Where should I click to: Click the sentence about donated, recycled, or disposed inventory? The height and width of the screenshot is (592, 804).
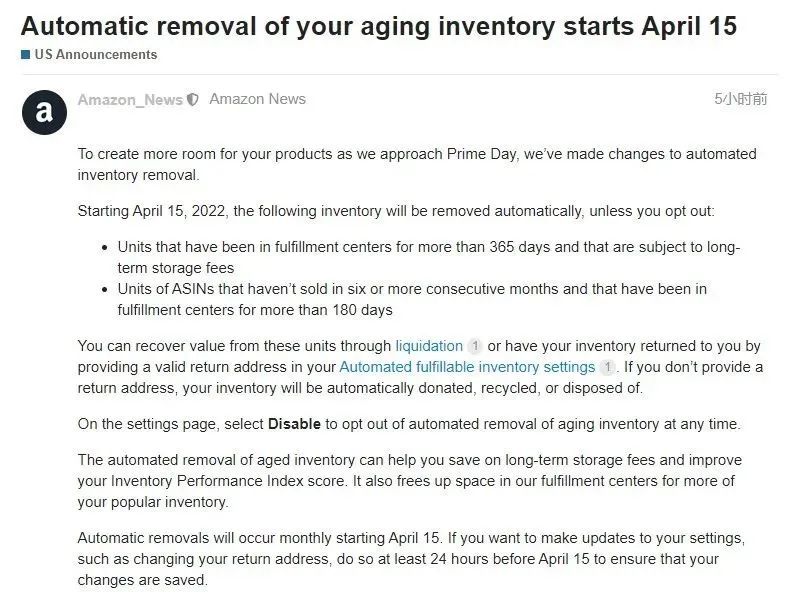(x=360, y=388)
